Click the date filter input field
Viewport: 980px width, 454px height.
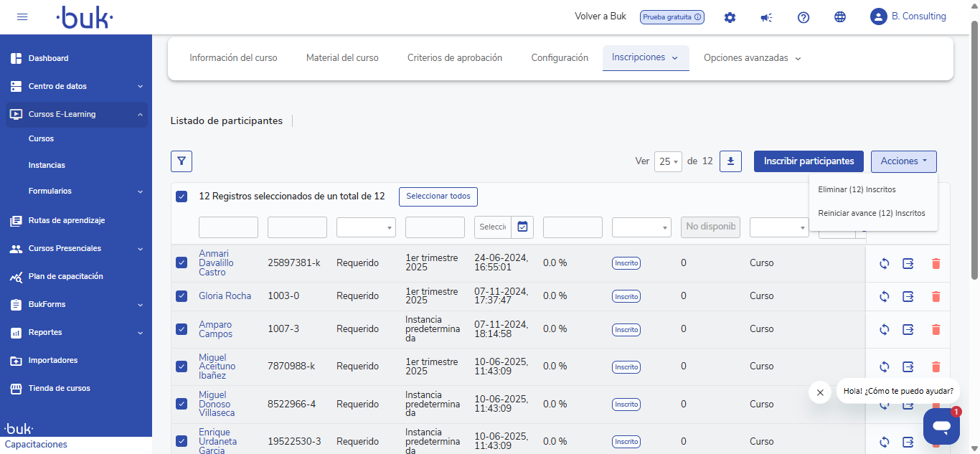tap(494, 227)
